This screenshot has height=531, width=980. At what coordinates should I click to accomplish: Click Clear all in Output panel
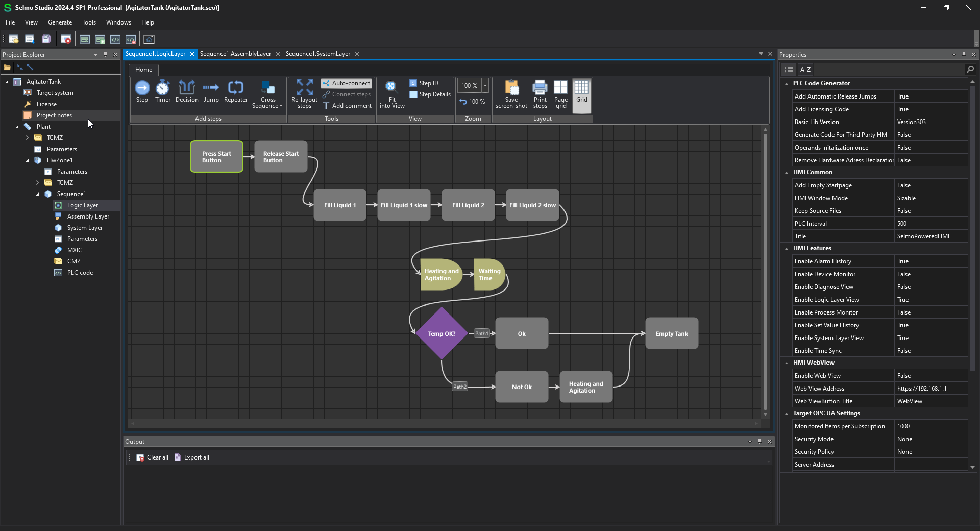point(152,457)
